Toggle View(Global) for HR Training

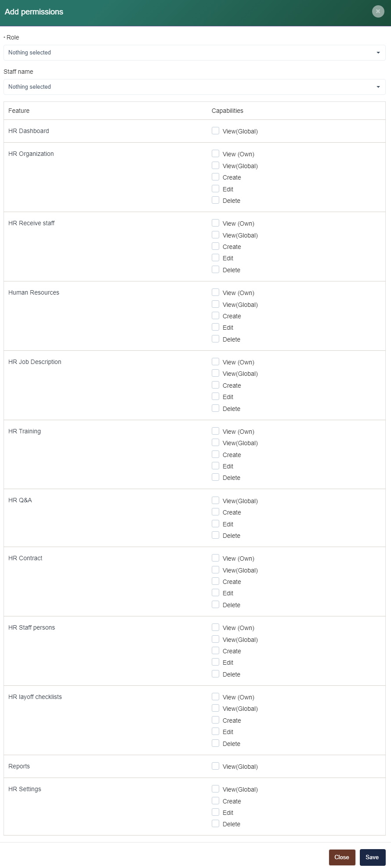coord(216,443)
